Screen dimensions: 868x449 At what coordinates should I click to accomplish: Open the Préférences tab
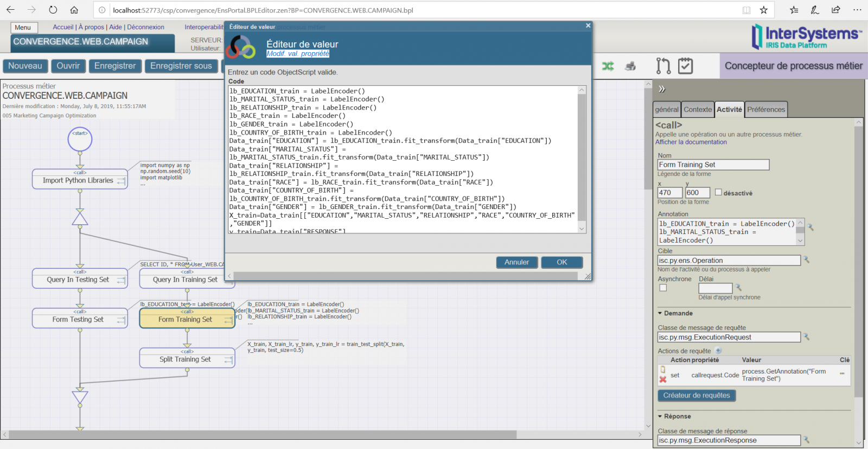(x=765, y=110)
